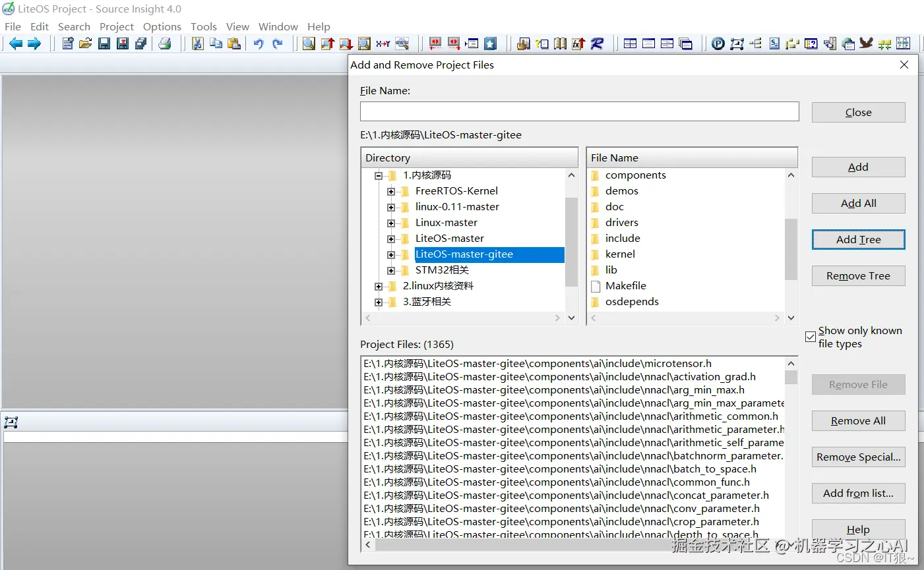Expand the LiteOS-master folder node
The width and height of the screenshot is (924, 570).
tap(391, 239)
